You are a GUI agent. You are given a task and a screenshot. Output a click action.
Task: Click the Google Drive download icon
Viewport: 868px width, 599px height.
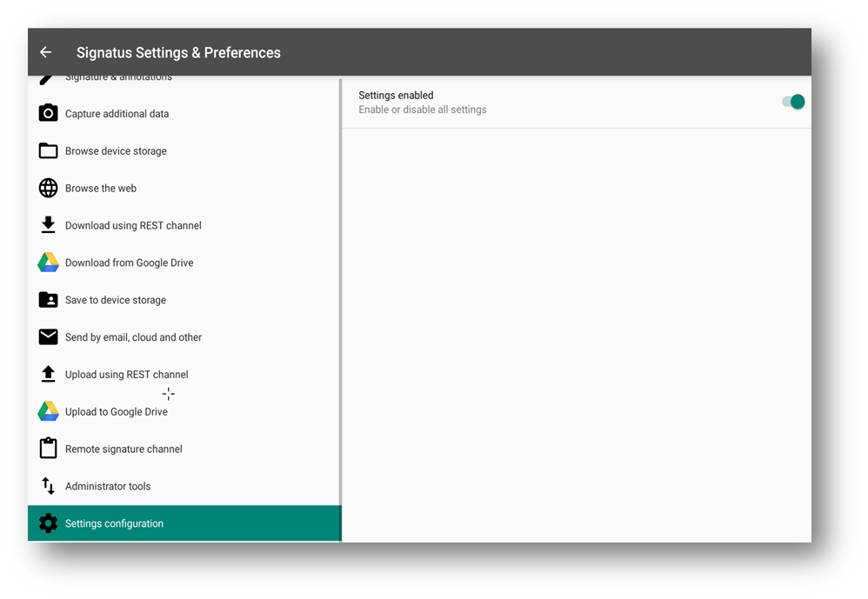pos(49,263)
